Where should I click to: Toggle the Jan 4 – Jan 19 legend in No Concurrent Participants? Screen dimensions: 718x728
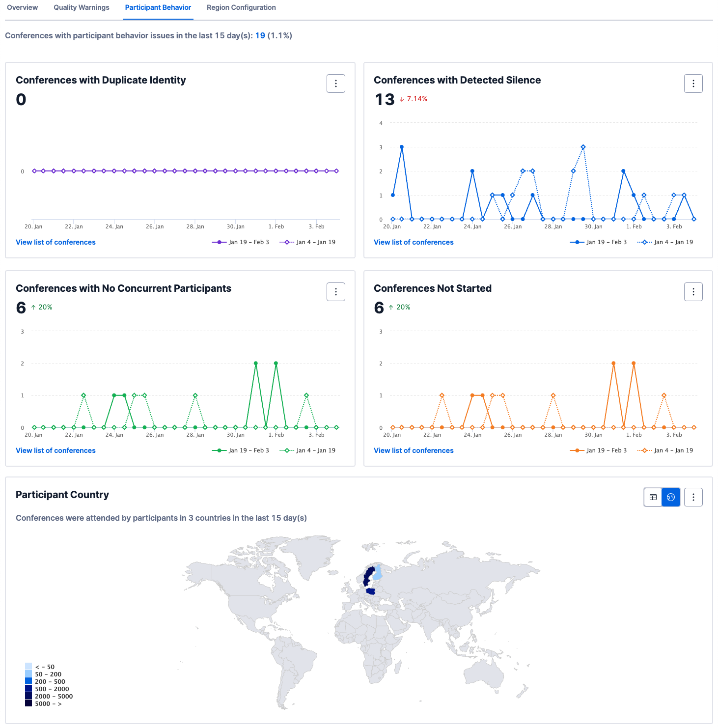coord(315,450)
